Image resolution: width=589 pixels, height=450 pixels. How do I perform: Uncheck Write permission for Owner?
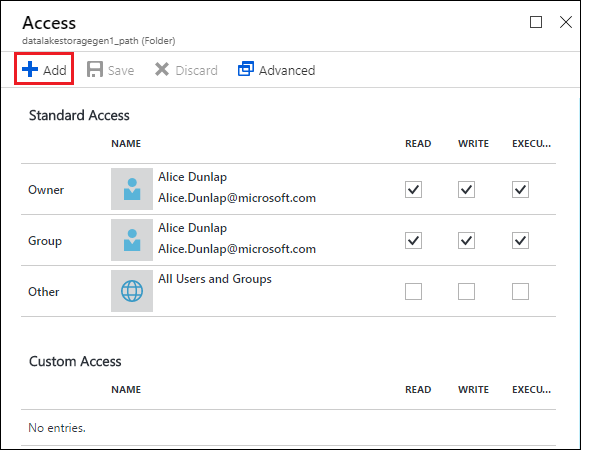pos(466,189)
